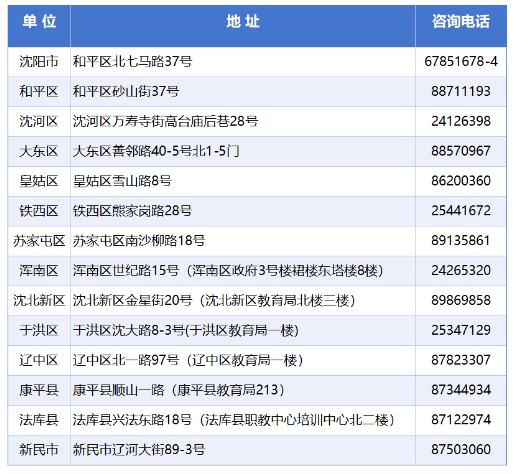Select address 皇姑区雪山路8号
The image size is (519, 474).
point(122,181)
